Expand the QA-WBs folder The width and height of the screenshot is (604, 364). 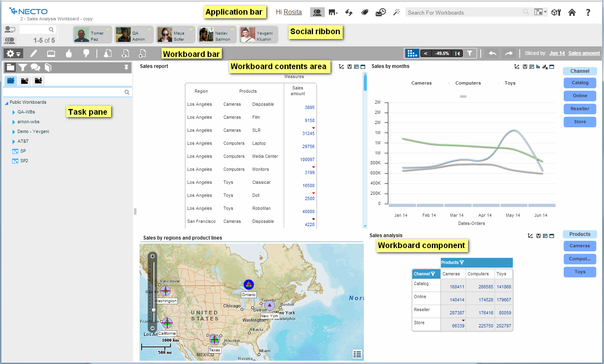point(14,112)
